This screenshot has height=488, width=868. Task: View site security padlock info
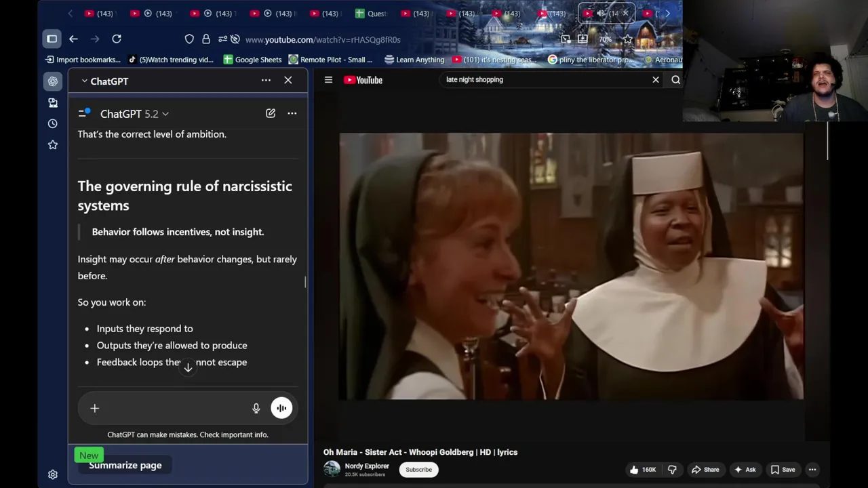coord(206,39)
